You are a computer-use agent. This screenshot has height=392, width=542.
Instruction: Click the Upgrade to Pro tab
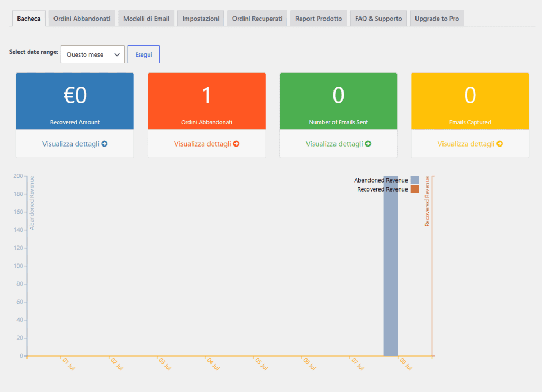[x=437, y=19]
